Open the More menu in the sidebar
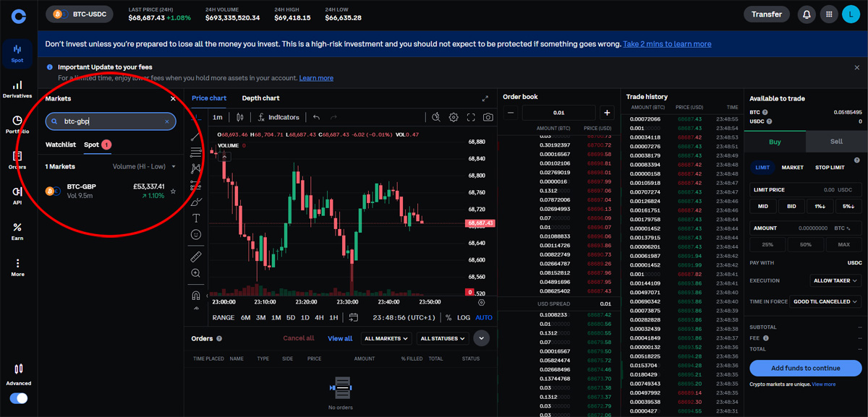Screen dimensions: 868x417 17,267
